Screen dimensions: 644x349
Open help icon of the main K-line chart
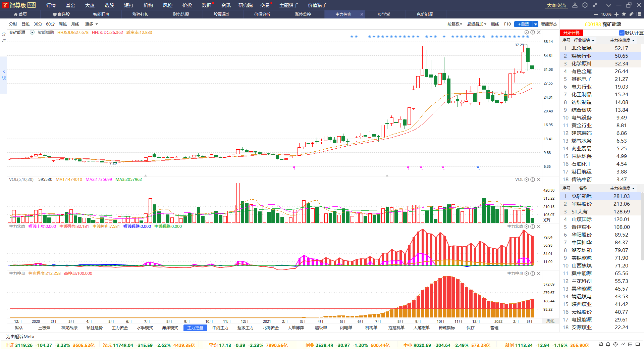click(x=533, y=32)
